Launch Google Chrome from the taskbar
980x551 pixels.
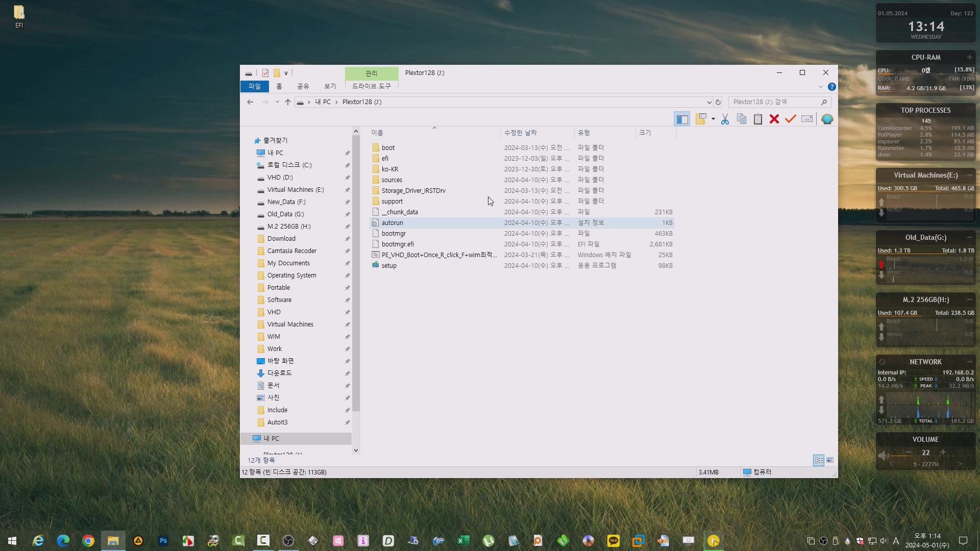pyautogui.click(x=88, y=541)
